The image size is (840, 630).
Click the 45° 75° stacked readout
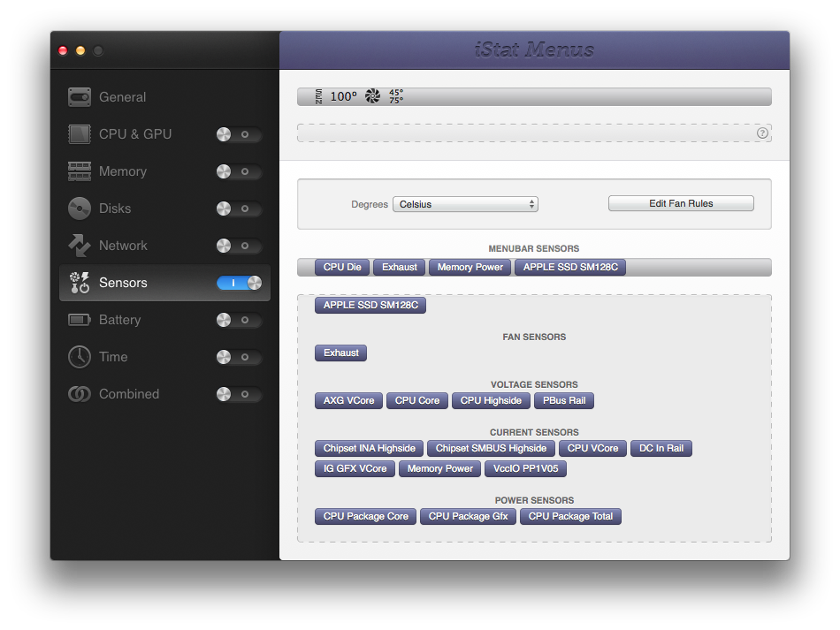point(396,96)
